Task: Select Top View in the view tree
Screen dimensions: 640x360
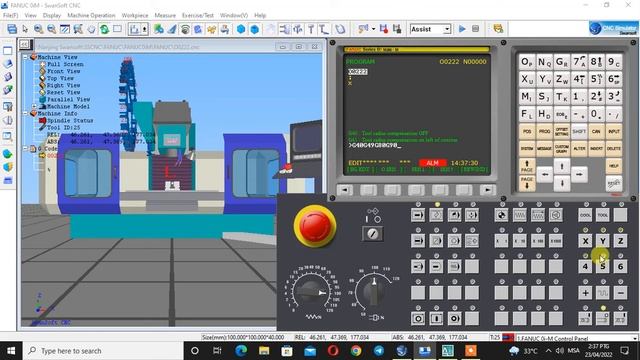Action: point(60,78)
